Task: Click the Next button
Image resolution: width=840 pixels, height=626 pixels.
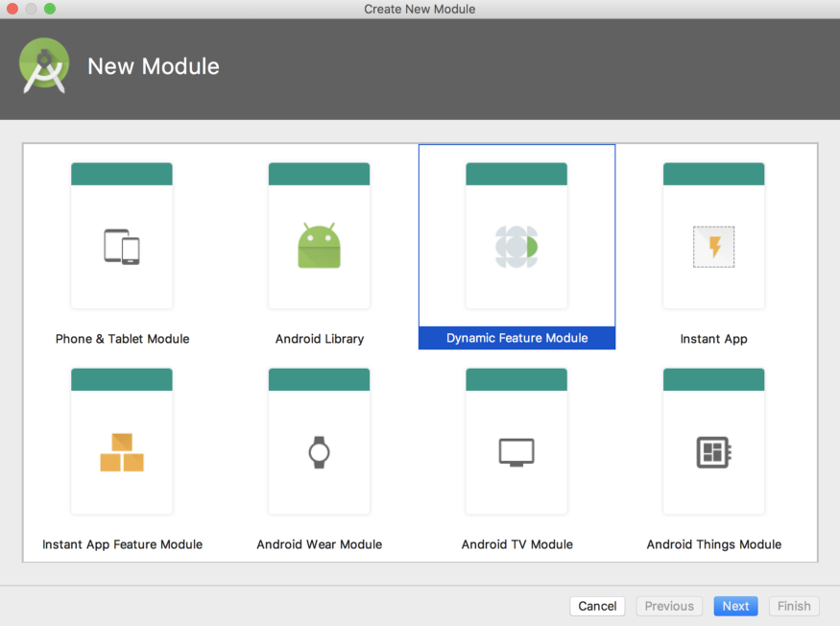Action: coord(735,606)
